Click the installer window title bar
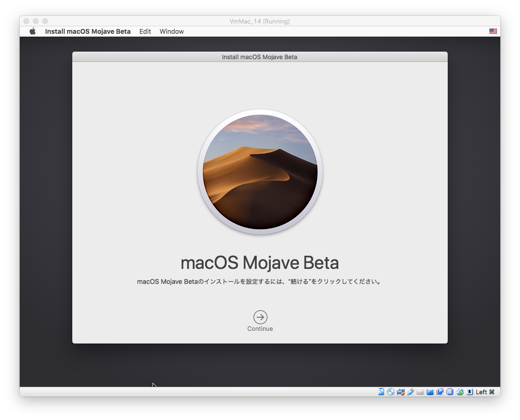520x420 pixels. (x=260, y=57)
